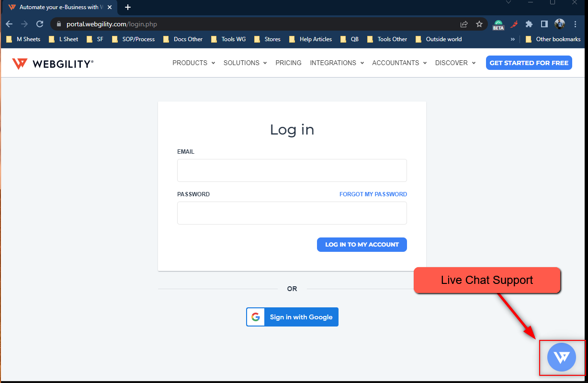
Task: Open the Webgility live chat widget
Action: (x=562, y=357)
